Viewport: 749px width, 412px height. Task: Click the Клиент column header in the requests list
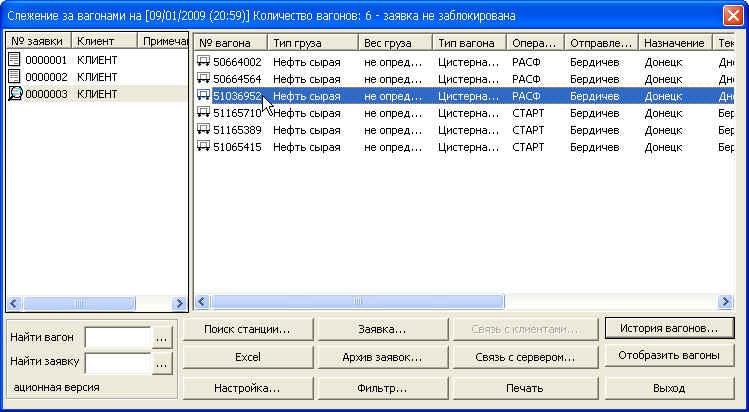coord(104,41)
